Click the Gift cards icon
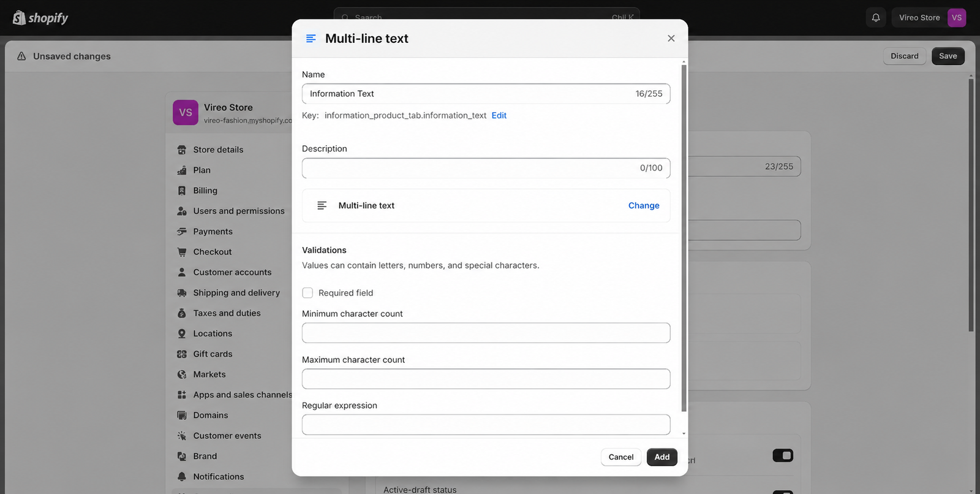Image resolution: width=980 pixels, height=494 pixels. point(182,354)
